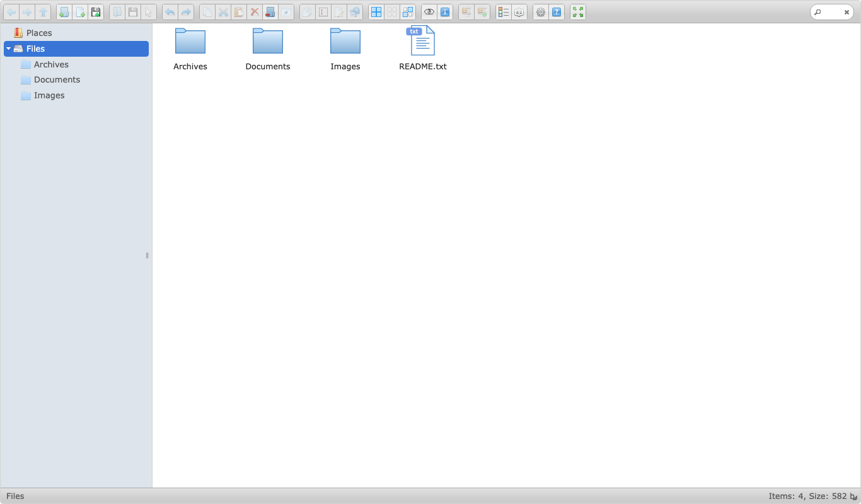Open the a-z sort options dropdown

(x=519, y=12)
